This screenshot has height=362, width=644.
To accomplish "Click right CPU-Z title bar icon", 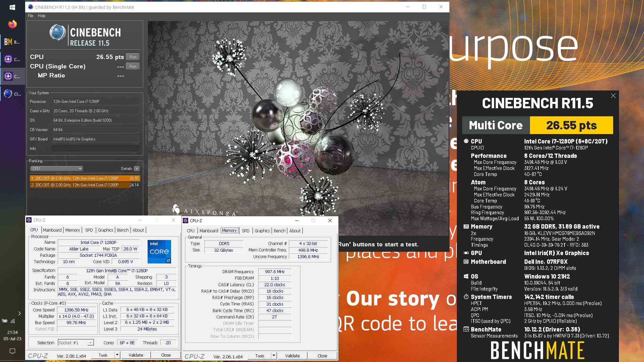I will pyautogui.click(x=186, y=221).
